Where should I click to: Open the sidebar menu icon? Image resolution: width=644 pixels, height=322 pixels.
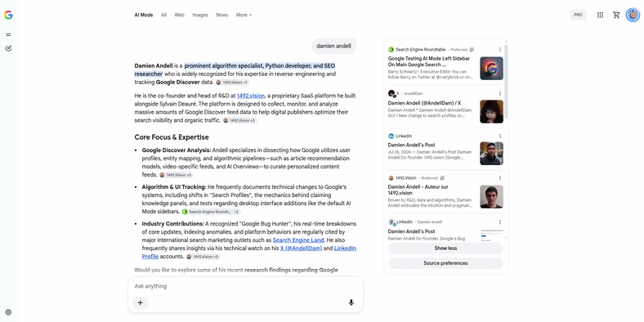coord(9,34)
